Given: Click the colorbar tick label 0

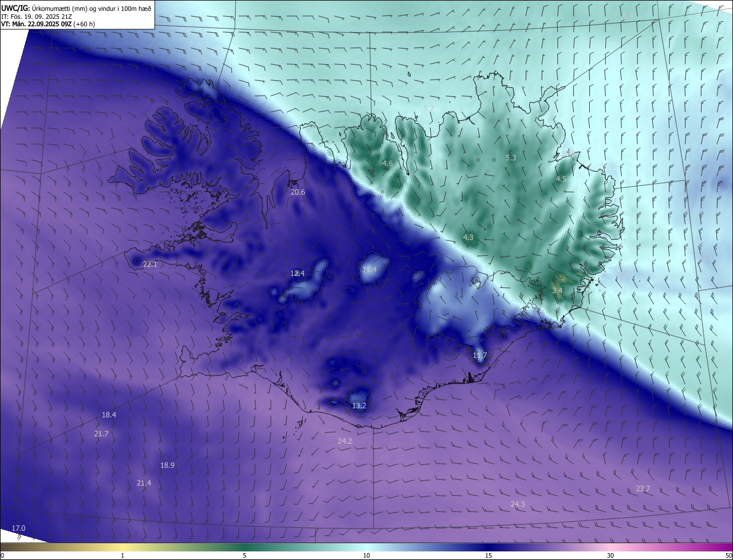Looking at the screenshot, I should [2, 555].
